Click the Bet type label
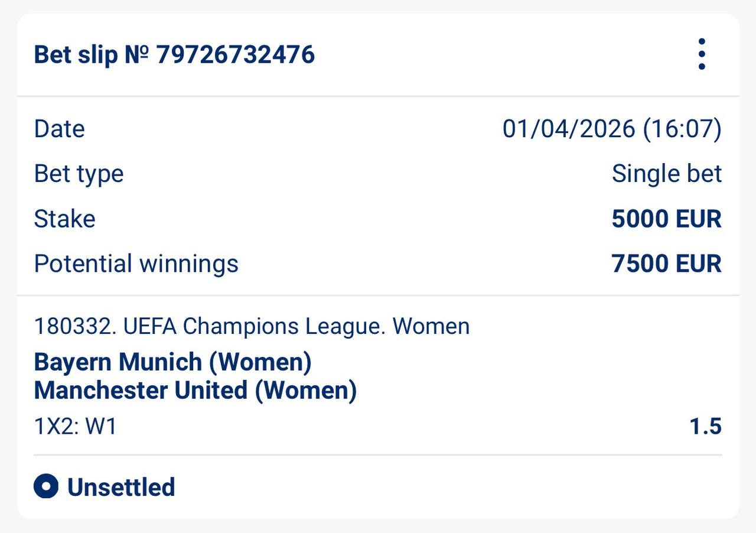The width and height of the screenshot is (756, 533). (79, 174)
